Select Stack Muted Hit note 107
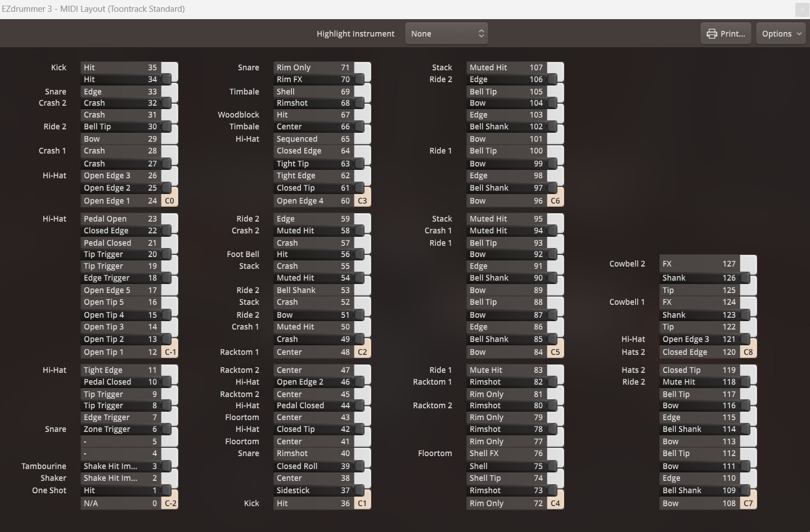 [x=506, y=67]
